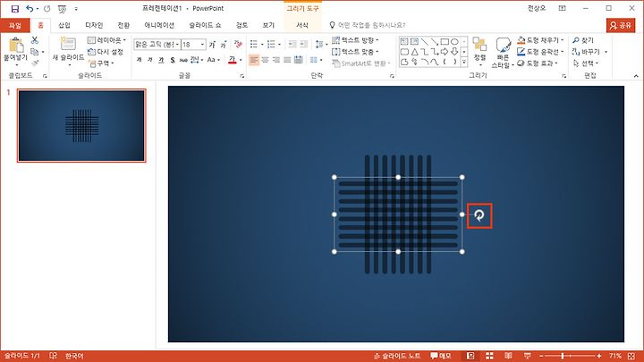Screen dimensions: 644x362
Task: Open the font name combo box
Action: 157,45
